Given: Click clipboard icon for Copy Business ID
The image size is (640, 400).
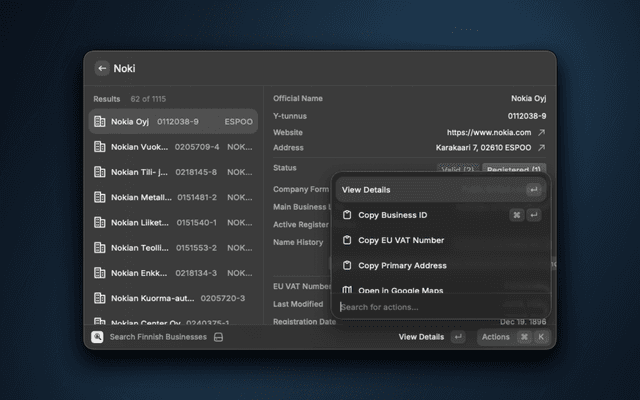Looking at the screenshot, I should pyautogui.click(x=347, y=215).
